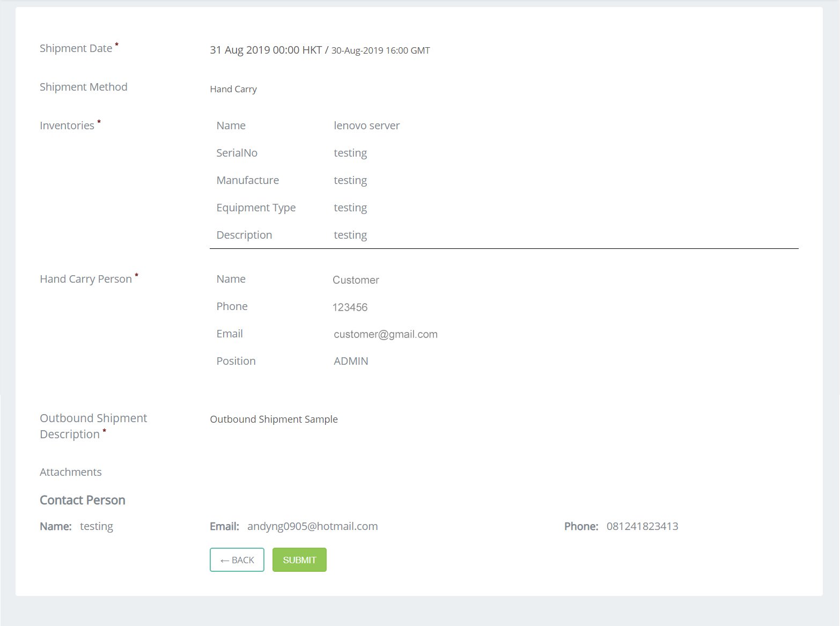Click the shipment date 31 Aug 2019 HKT

(266, 50)
